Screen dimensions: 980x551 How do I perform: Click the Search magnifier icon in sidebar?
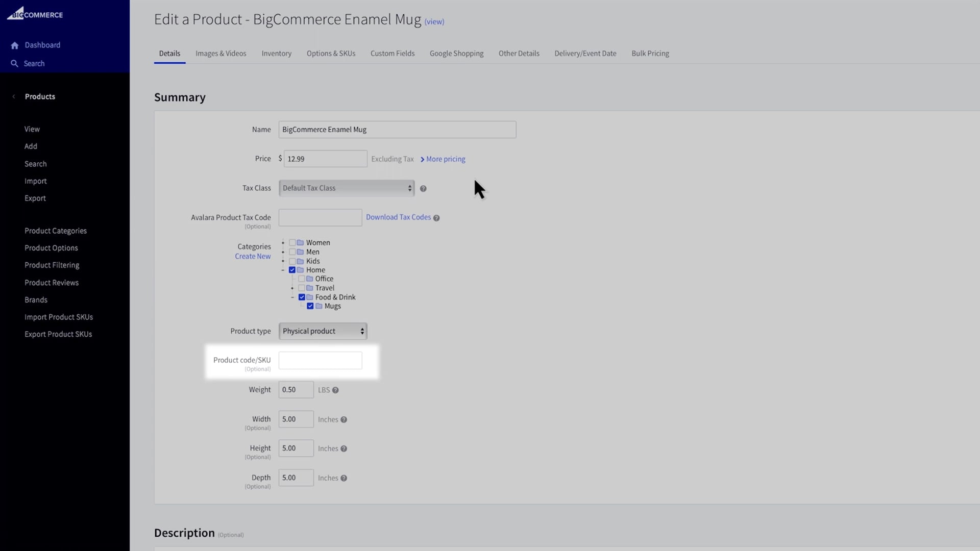(x=14, y=64)
